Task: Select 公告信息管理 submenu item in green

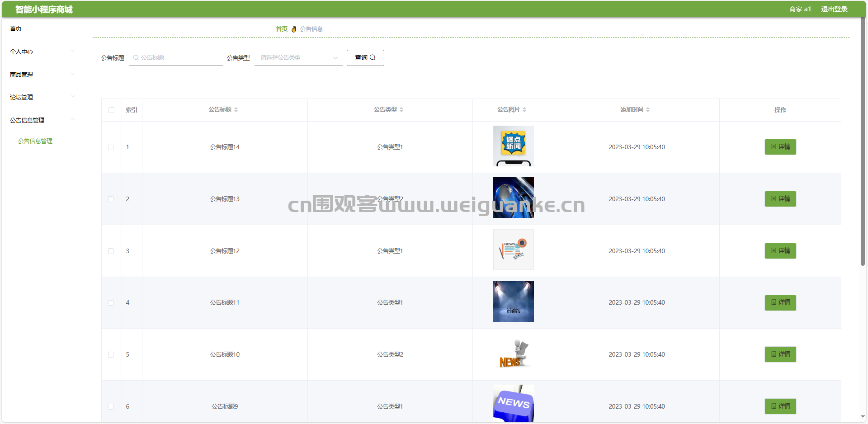Action: [x=35, y=141]
